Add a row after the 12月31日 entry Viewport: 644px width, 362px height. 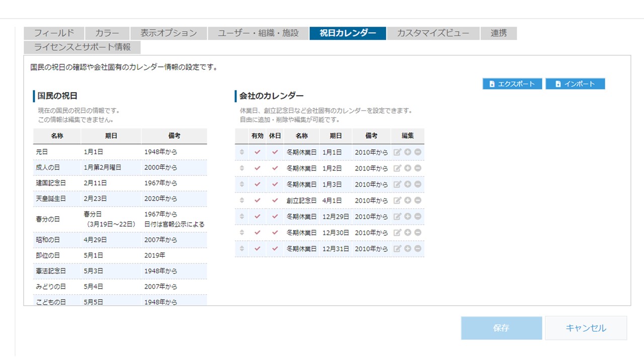408,249
